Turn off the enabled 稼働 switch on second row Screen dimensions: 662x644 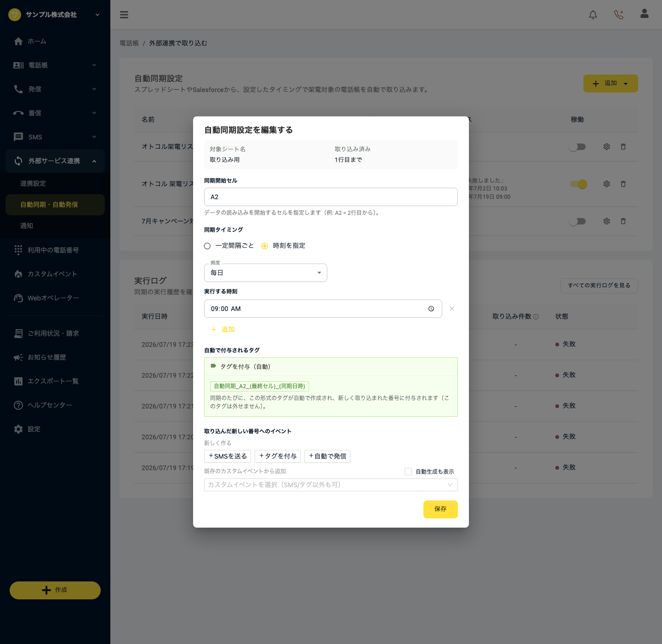pyautogui.click(x=578, y=184)
